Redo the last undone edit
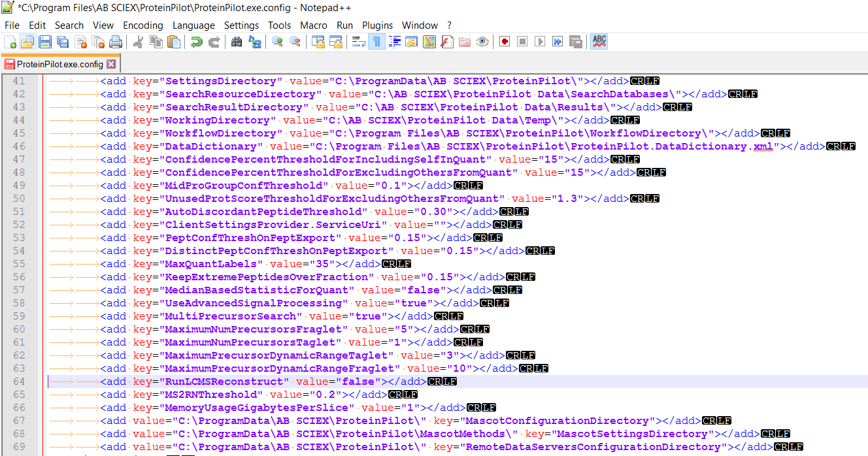 [213, 42]
